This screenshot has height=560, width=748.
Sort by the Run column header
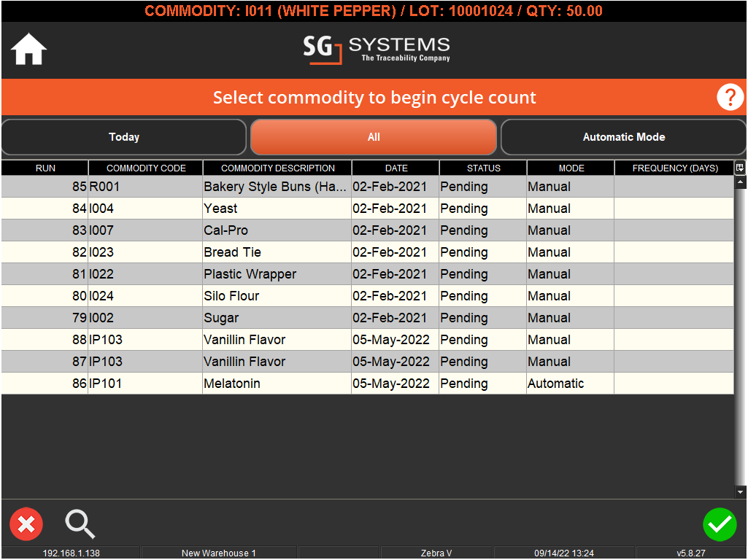pos(45,168)
